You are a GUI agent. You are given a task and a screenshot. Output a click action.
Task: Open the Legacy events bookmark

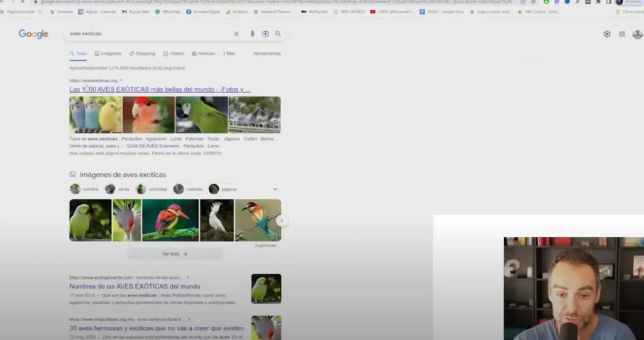[x=490, y=12]
